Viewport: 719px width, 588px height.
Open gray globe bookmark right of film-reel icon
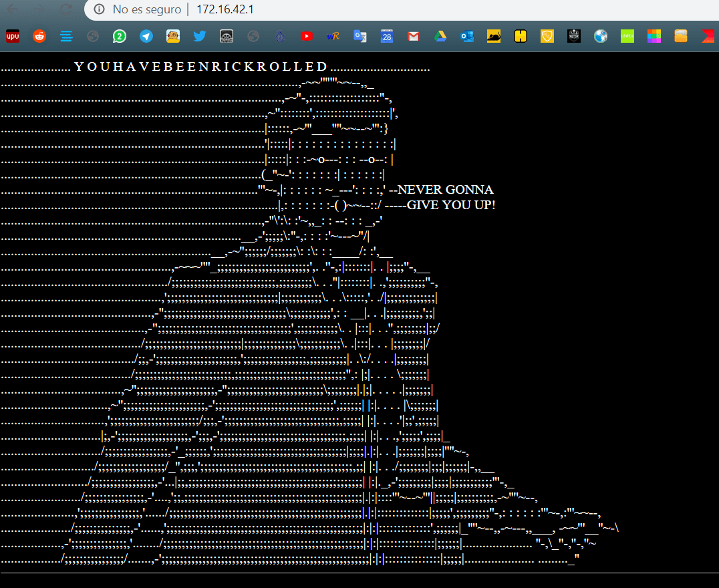tap(253, 36)
